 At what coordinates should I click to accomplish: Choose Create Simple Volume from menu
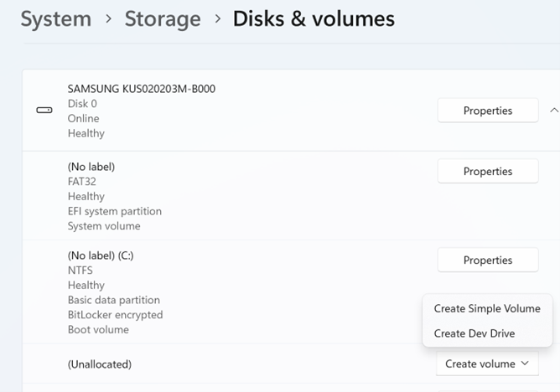click(487, 308)
